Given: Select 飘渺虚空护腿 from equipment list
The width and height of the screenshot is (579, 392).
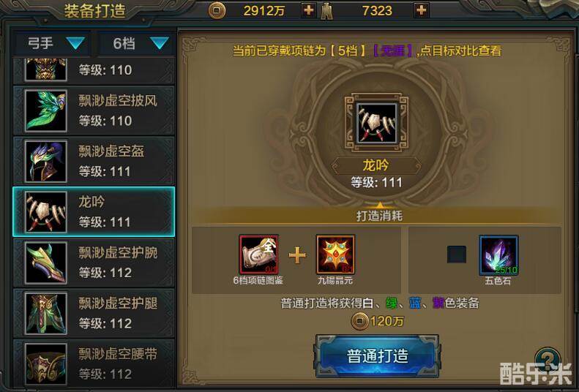Looking at the screenshot, I should point(94,313).
